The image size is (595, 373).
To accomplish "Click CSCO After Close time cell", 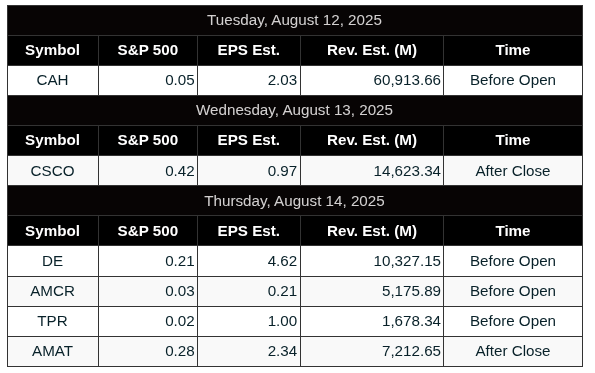I will tap(513, 171).
